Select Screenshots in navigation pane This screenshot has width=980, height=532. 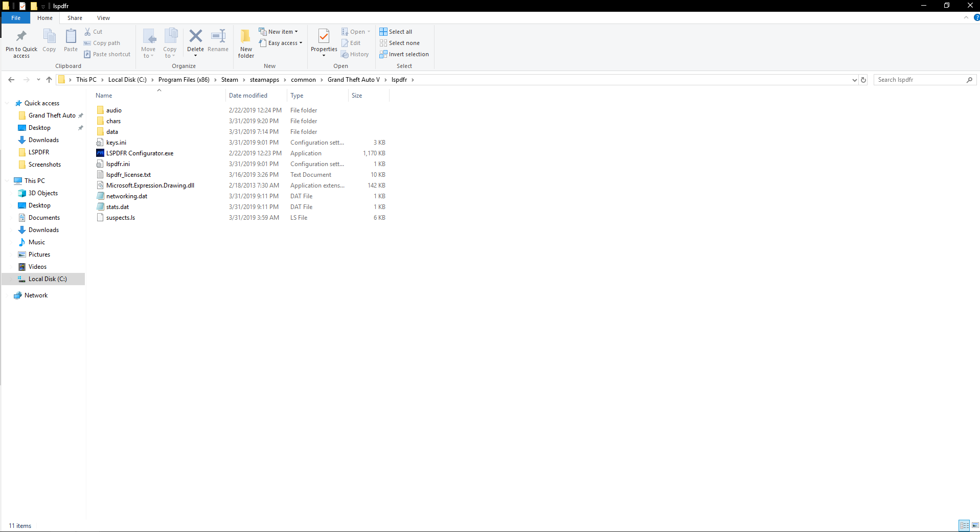[x=44, y=165]
